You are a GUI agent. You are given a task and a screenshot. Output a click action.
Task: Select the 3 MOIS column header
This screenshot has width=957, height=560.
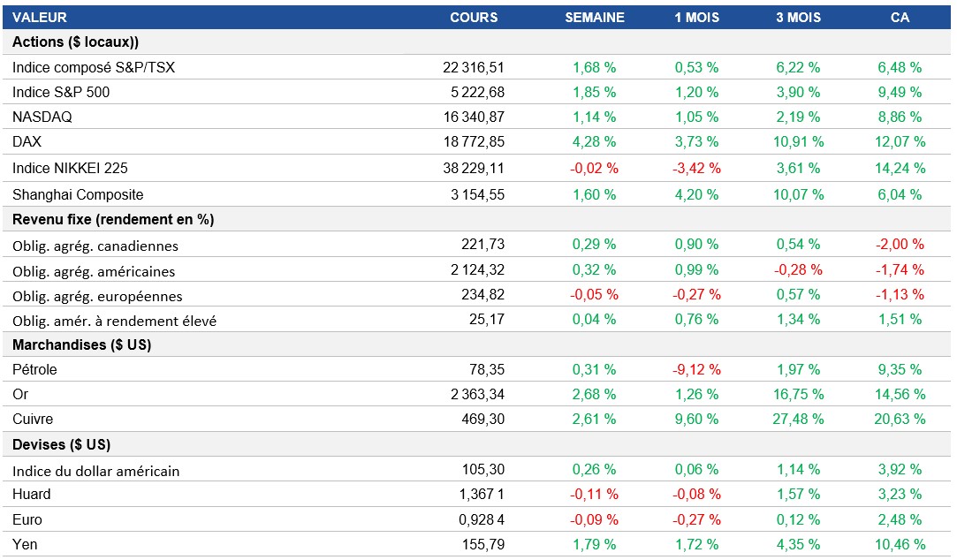(x=798, y=18)
